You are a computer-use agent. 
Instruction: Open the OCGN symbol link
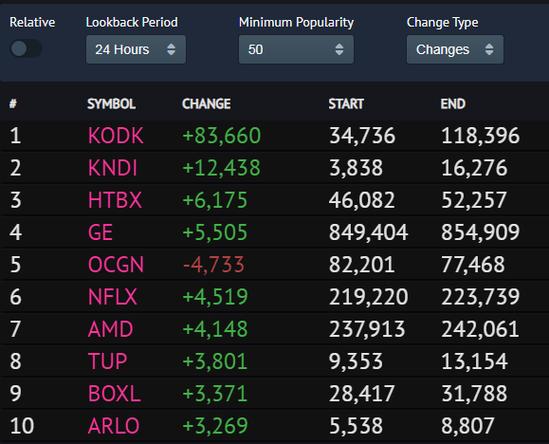tap(116, 264)
